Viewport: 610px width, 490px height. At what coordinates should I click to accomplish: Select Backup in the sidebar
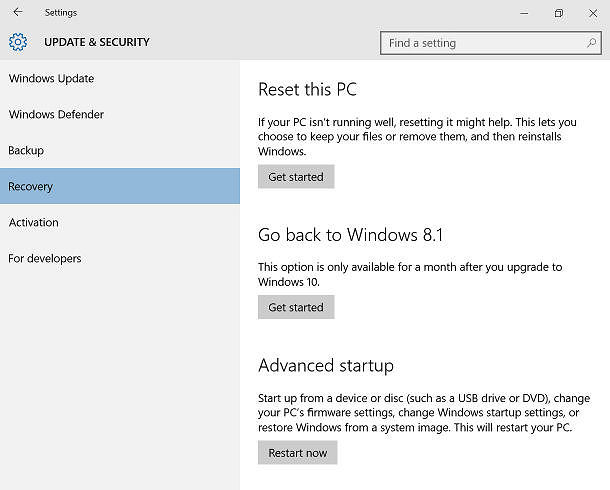point(26,151)
